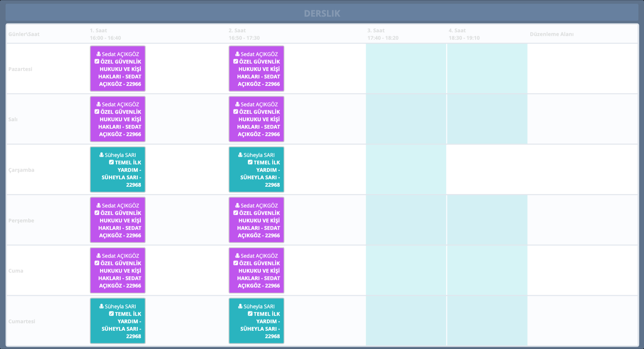Select empty Salı 4. Saat time slot
Image resolution: width=644 pixels, height=349 pixels.
click(x=487, y=119)
